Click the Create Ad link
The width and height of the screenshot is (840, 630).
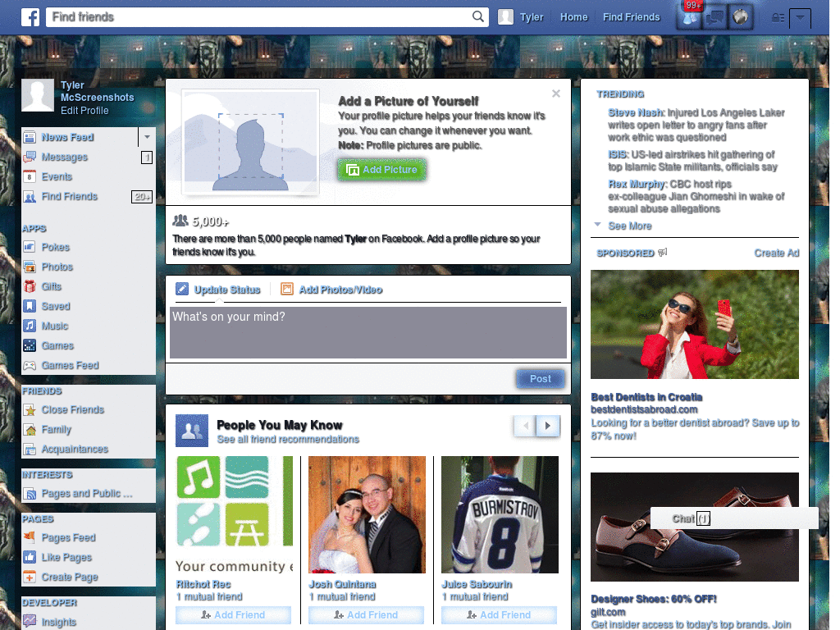(776, 253)
